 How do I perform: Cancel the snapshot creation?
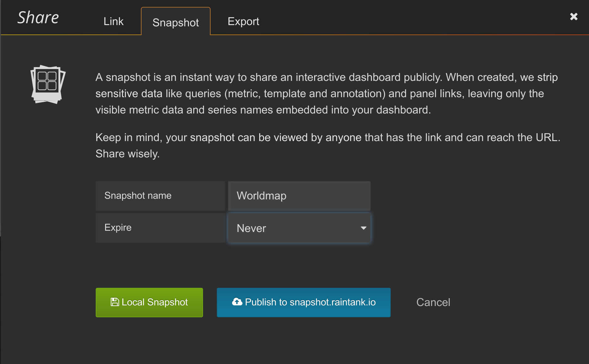coord(433,302)
